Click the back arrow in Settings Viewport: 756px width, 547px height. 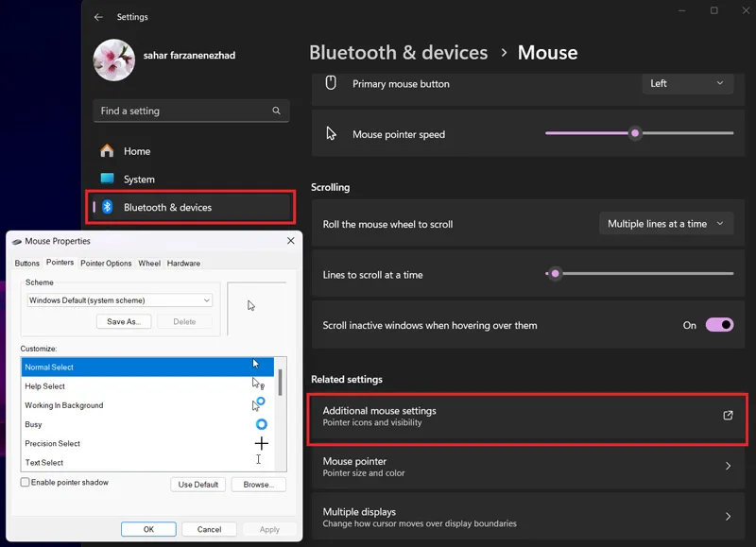[98, 17]
